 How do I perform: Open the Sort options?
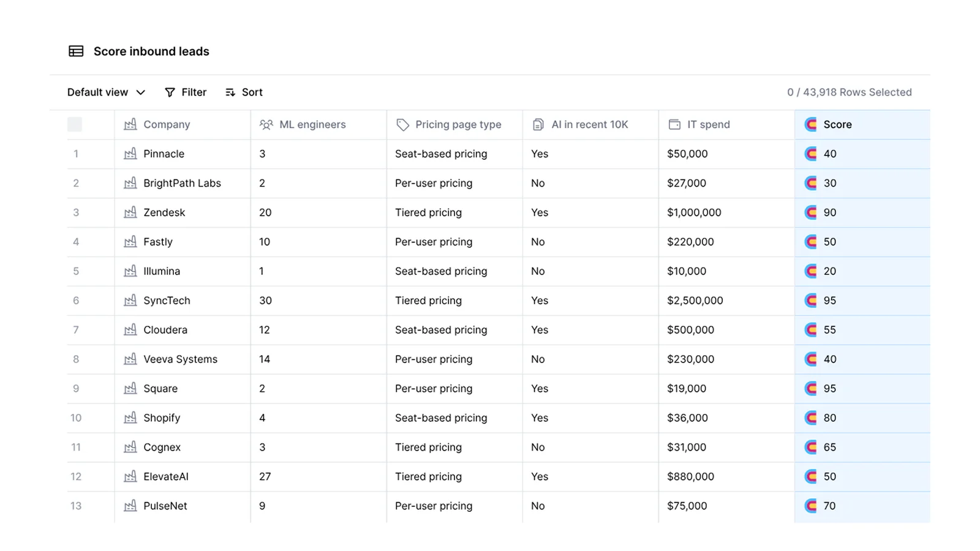click(244, 92)
